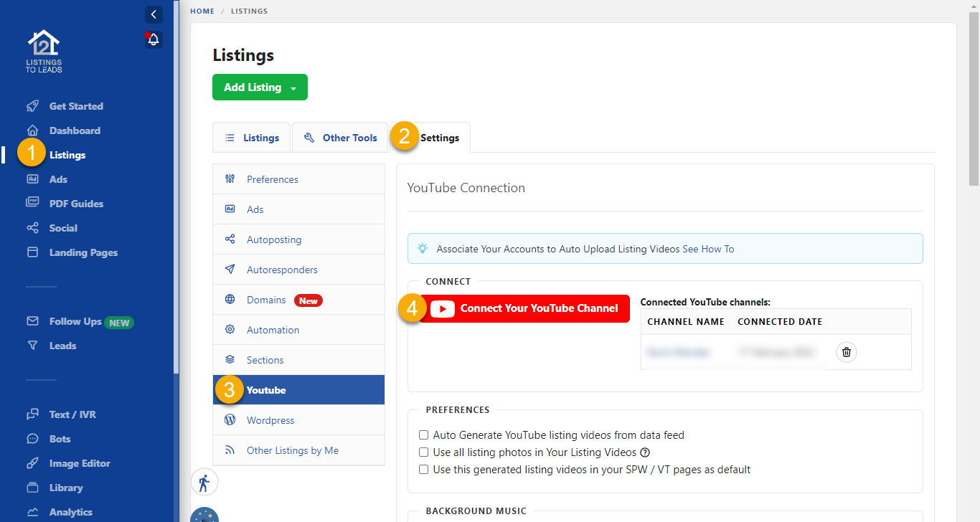Image resolution: width=980 pixels, height=522 pixels.
Task: Click the Dashboard home icon
Action: (32, 130)
